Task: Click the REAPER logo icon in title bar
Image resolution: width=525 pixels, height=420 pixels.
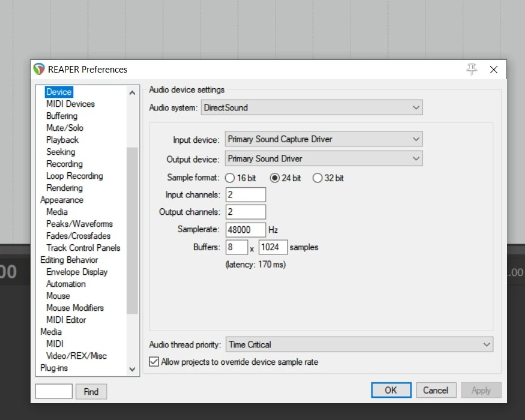Action: point(39,70)
